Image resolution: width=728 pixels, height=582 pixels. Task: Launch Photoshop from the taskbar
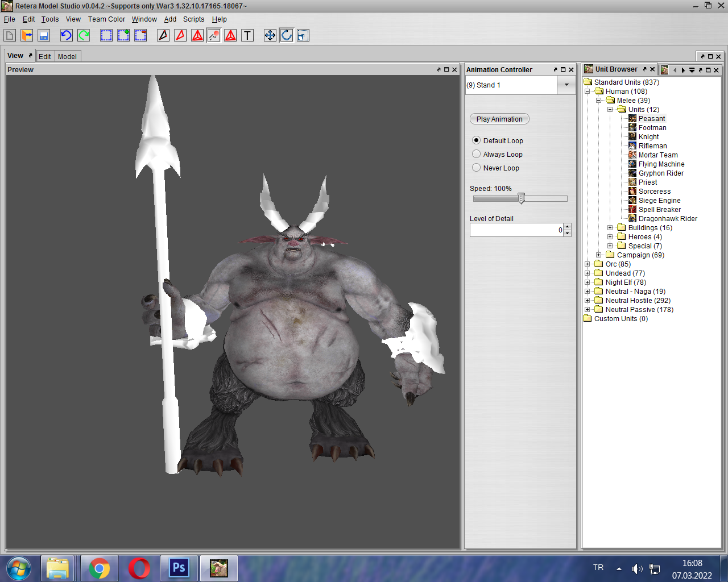[x=179, y=568]
